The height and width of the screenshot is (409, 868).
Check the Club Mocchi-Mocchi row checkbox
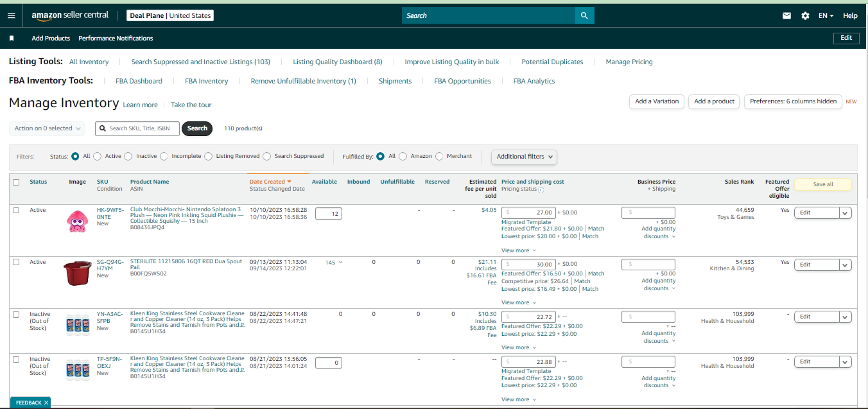point(17,211)
